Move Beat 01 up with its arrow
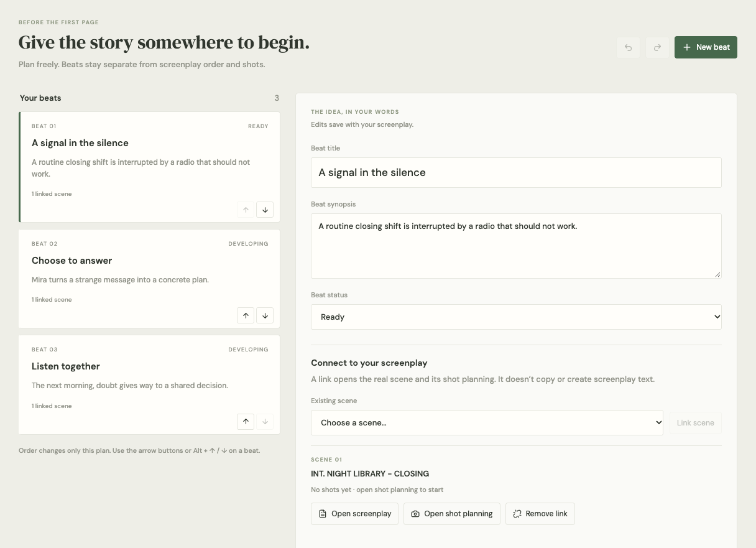The height and width of the screenshot is (548, 756). point(246,210)
